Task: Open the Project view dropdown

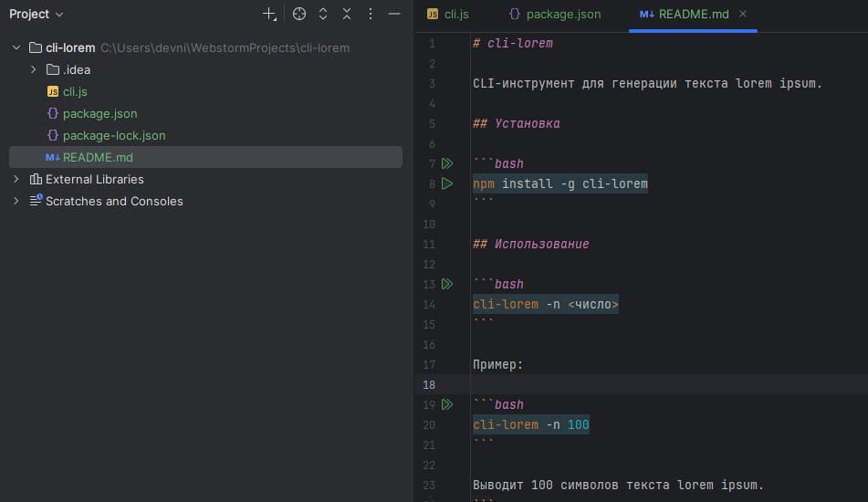Action: pos(37,15)
